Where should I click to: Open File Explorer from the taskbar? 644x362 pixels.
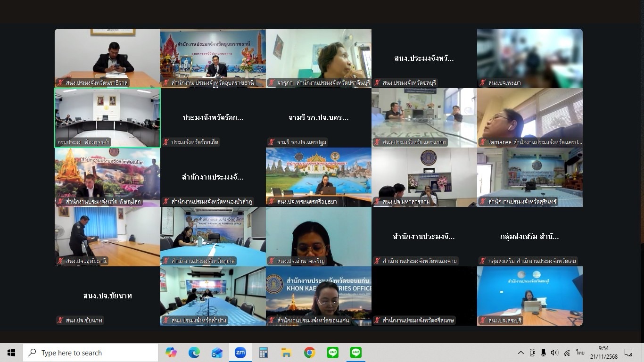pyautogui.click(x=286, y=353)
